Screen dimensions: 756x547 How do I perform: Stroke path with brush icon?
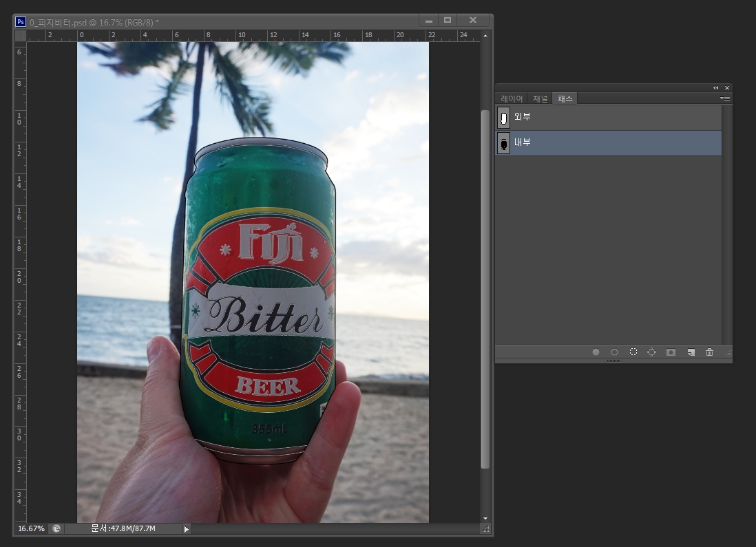point(614,352)
